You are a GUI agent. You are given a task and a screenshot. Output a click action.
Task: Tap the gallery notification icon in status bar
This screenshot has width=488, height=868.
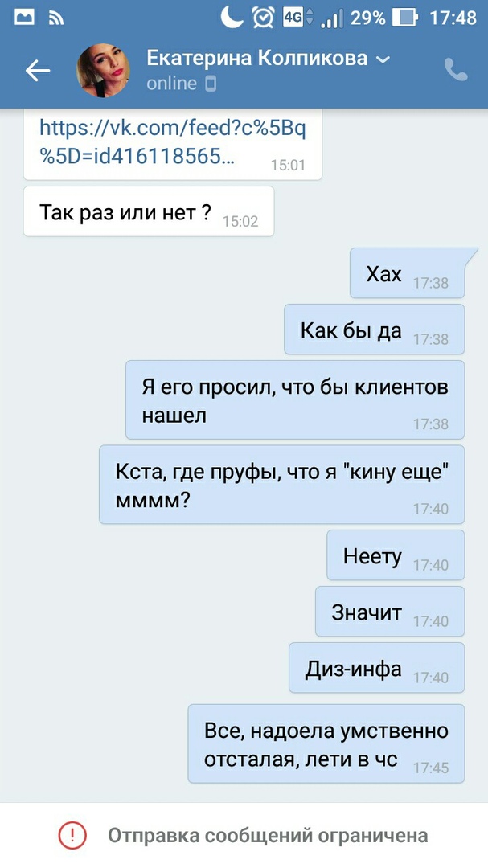[24, 18]
